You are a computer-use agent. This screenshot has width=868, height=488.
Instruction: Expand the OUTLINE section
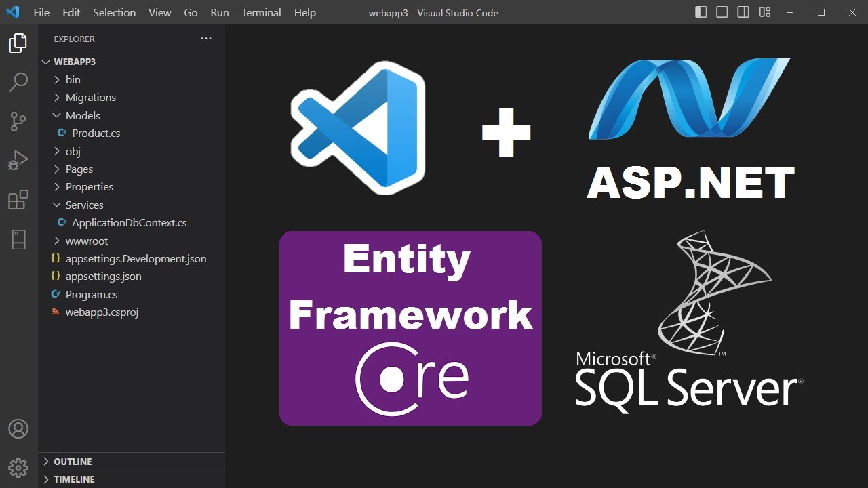[132, 462]
